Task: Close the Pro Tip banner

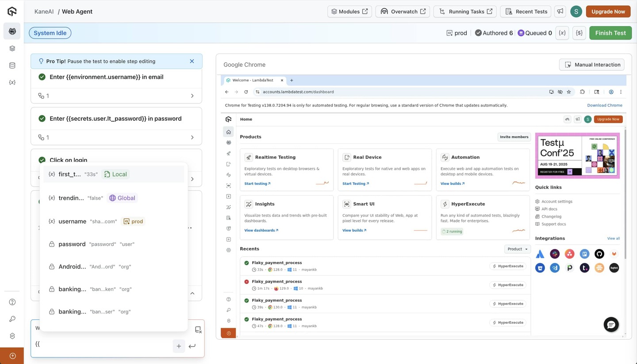Action: click(192, 61)
